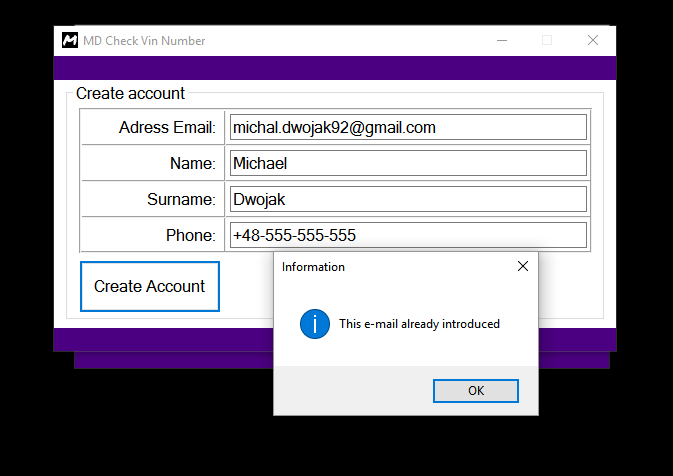Viewport: 673px width, 476px height.
Task: Click the Surname field containing Dwojak
Action: pyautogui.click(x=408, y=199)
